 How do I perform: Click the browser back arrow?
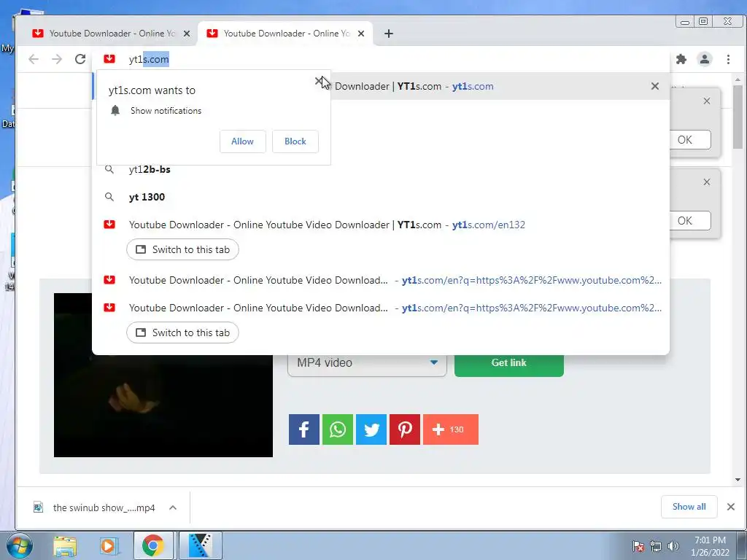[x=34, y=59]
